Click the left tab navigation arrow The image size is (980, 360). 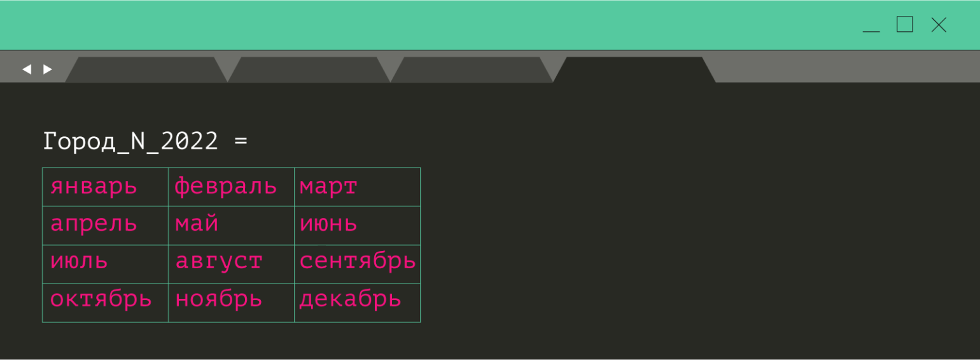click(27, 69)
